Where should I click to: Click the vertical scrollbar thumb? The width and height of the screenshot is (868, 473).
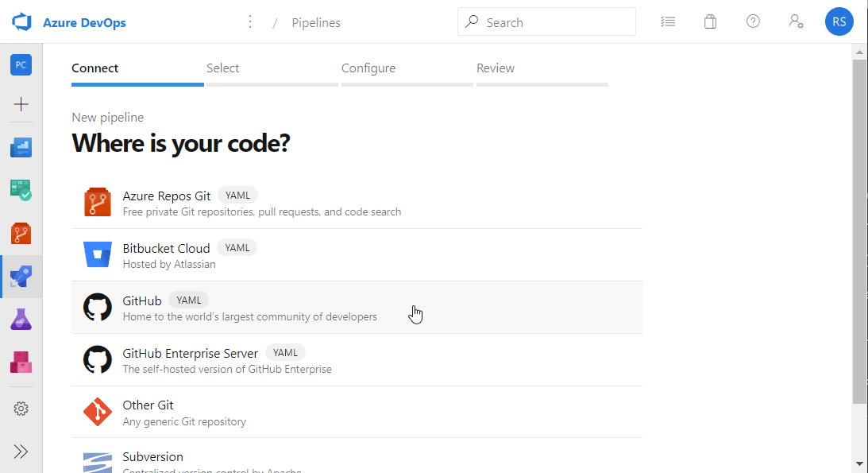(x=859, y=231)
